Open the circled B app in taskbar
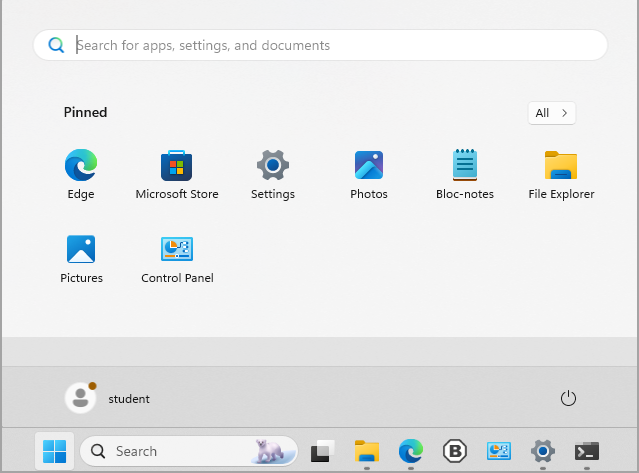The image size is (639, 473). tap(455, 451)
